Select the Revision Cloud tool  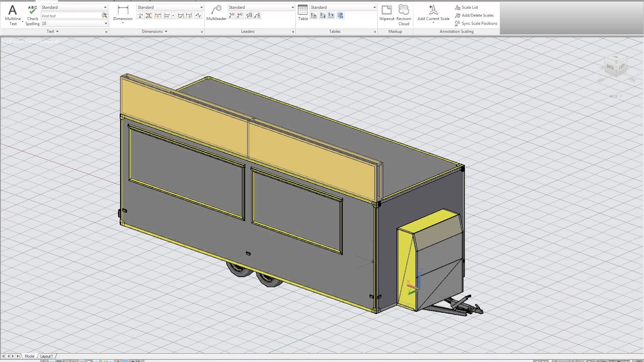point(404,15)
